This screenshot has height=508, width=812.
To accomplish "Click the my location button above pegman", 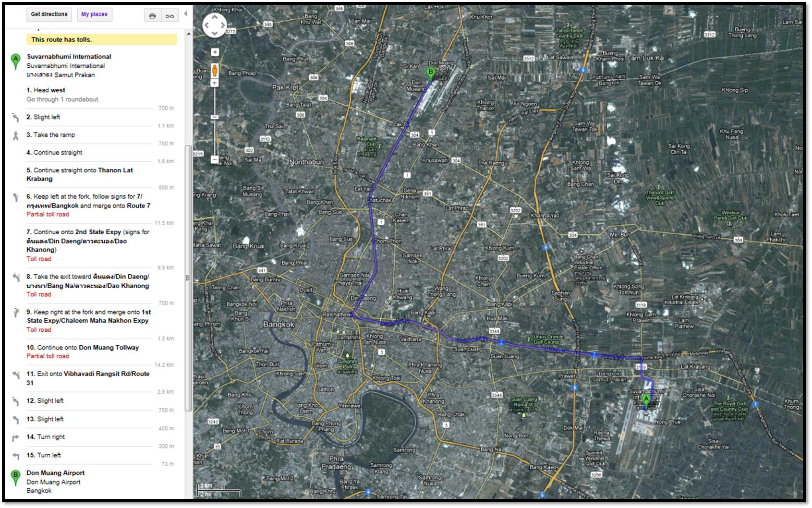I will click(x=215, y=52).
